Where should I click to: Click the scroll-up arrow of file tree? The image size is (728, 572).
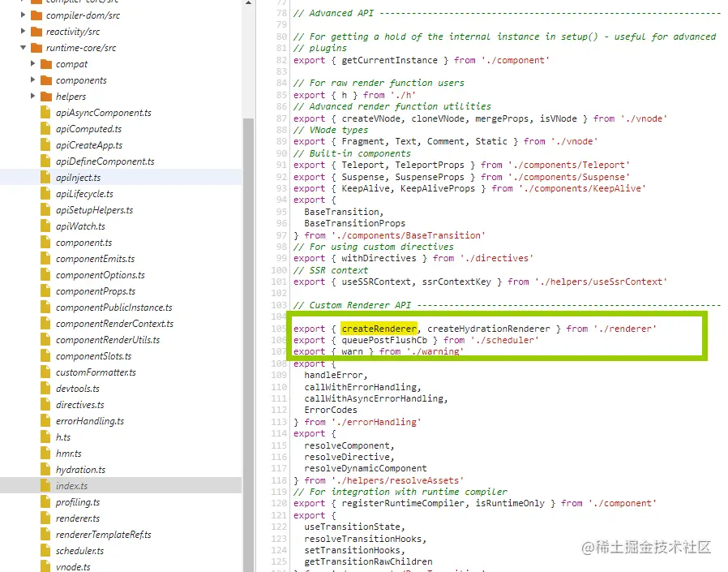pos(248,2)
